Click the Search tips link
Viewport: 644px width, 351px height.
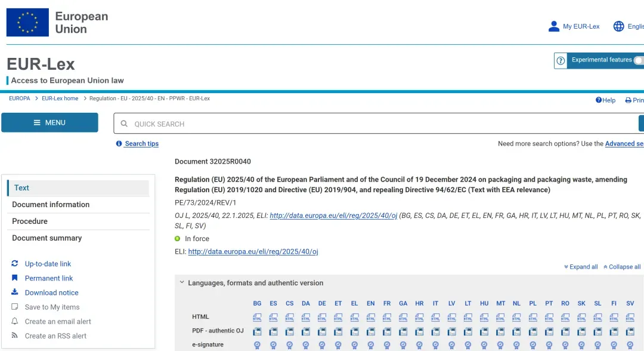coord(141,143)
